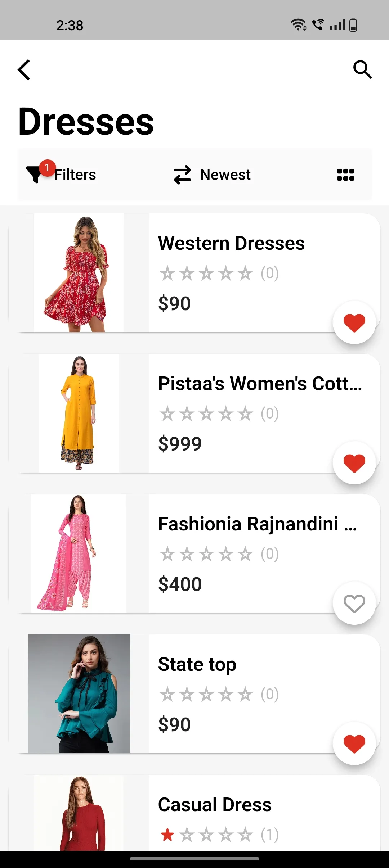Select the Pistaa's Women's Cott... listing
This screenshot has width=389, height=868.
(260, 384)
